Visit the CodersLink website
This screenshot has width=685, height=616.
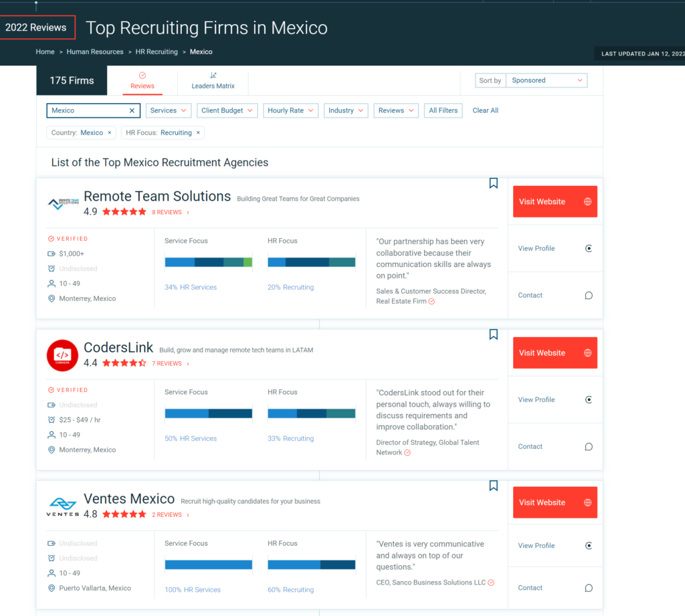[555, 352]
